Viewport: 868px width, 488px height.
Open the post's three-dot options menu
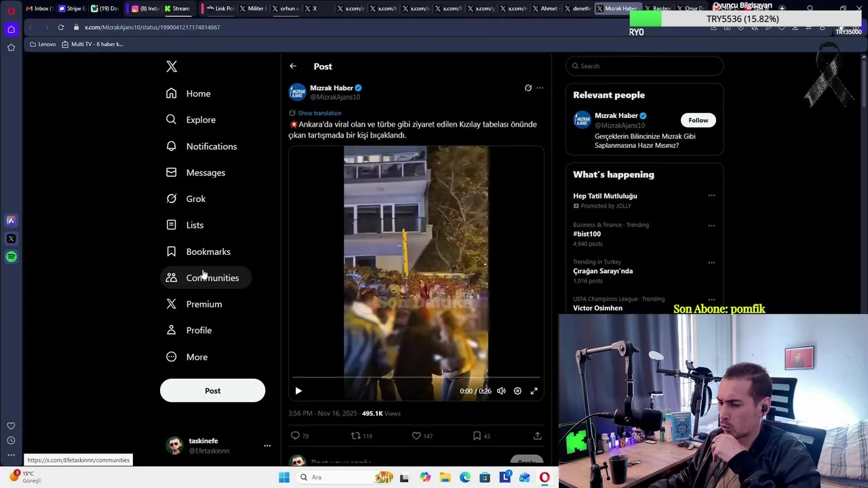tap(540, 87)
